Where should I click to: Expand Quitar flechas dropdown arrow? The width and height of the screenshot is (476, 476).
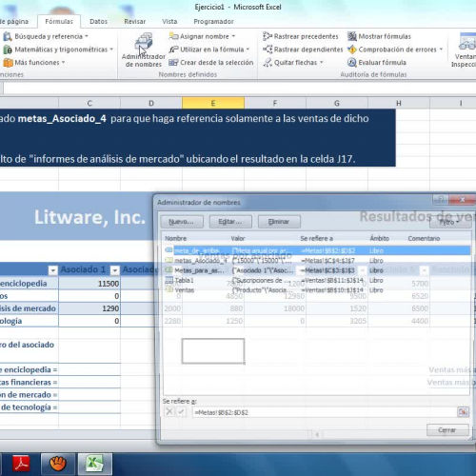322,63
